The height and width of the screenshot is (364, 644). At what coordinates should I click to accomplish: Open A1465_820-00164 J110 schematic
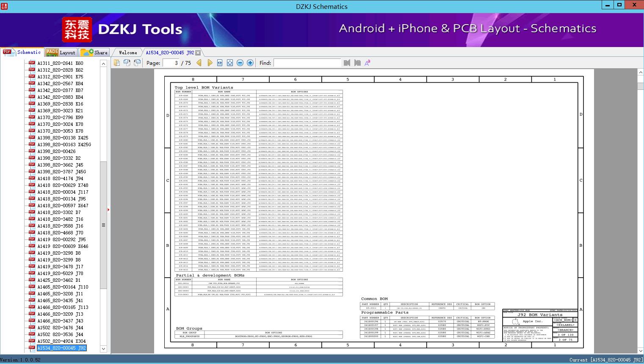click(63, 287)
